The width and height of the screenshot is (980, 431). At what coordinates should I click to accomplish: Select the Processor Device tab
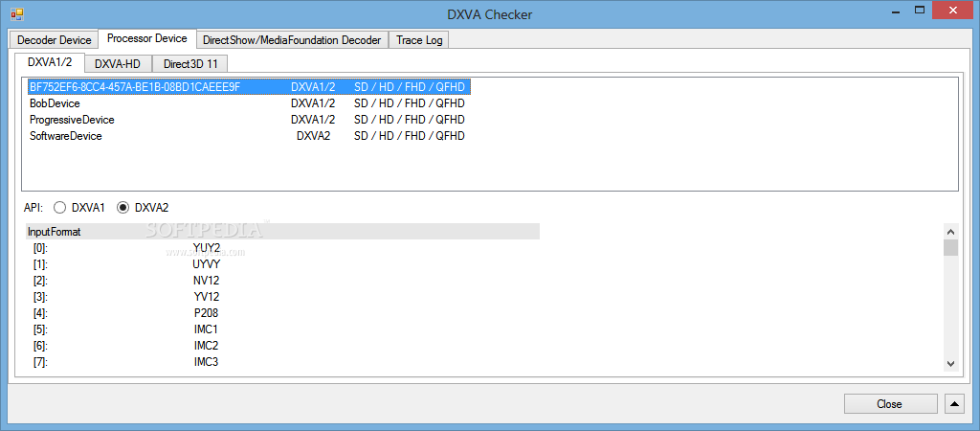point(146,38)
